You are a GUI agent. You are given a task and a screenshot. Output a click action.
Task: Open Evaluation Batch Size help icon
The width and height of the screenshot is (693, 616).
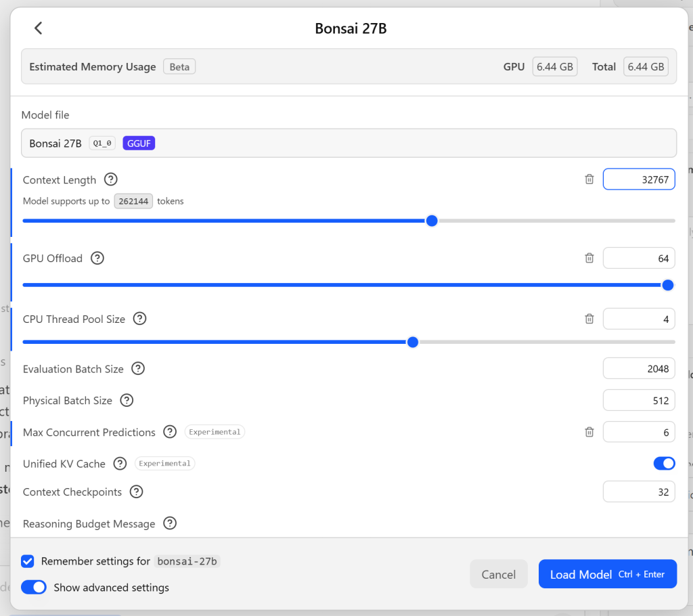tap(138, 368)
